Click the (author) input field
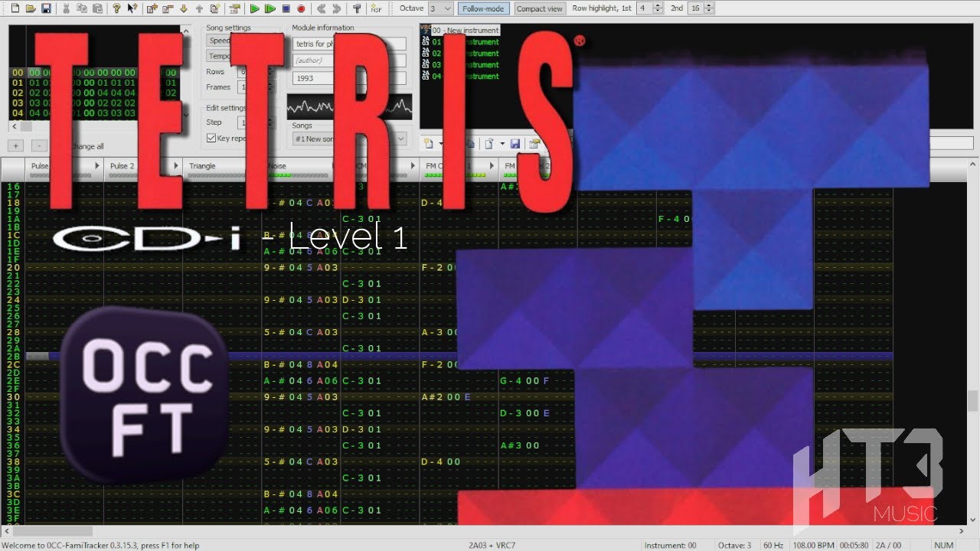 coord(349,60)
